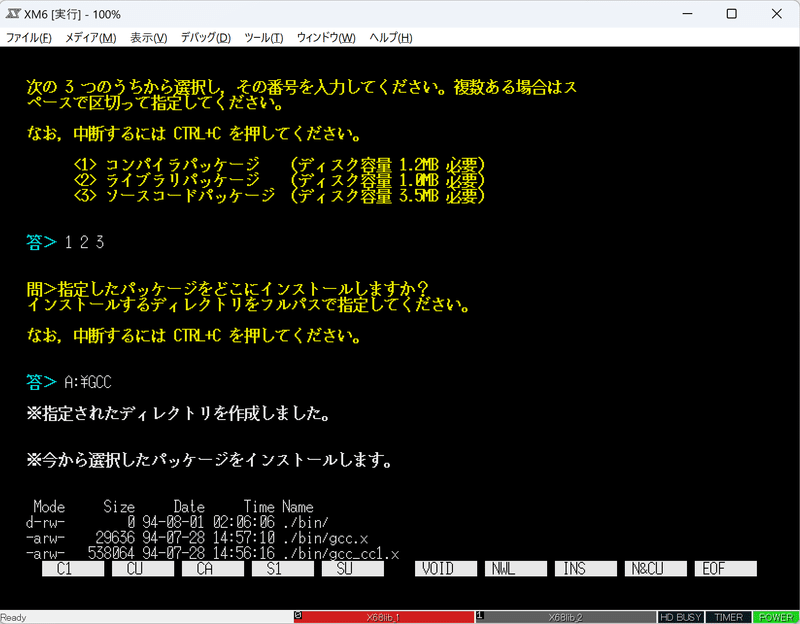Open the ウィンドウ(W) menu
This screenshot has width=800, height=624.
click(x=326, y=38)
